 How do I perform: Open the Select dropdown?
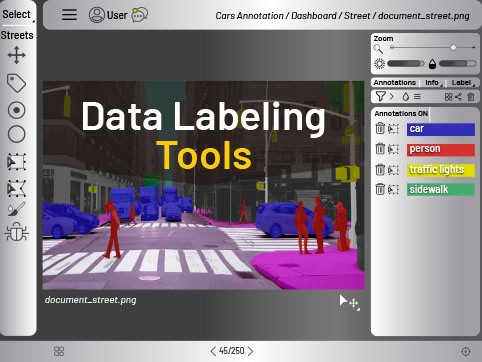pos(17,15)
